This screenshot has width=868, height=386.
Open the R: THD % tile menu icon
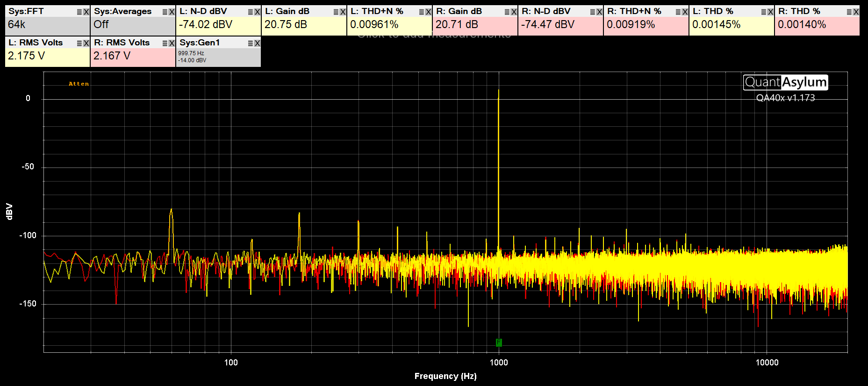click(x=849, y=12)
